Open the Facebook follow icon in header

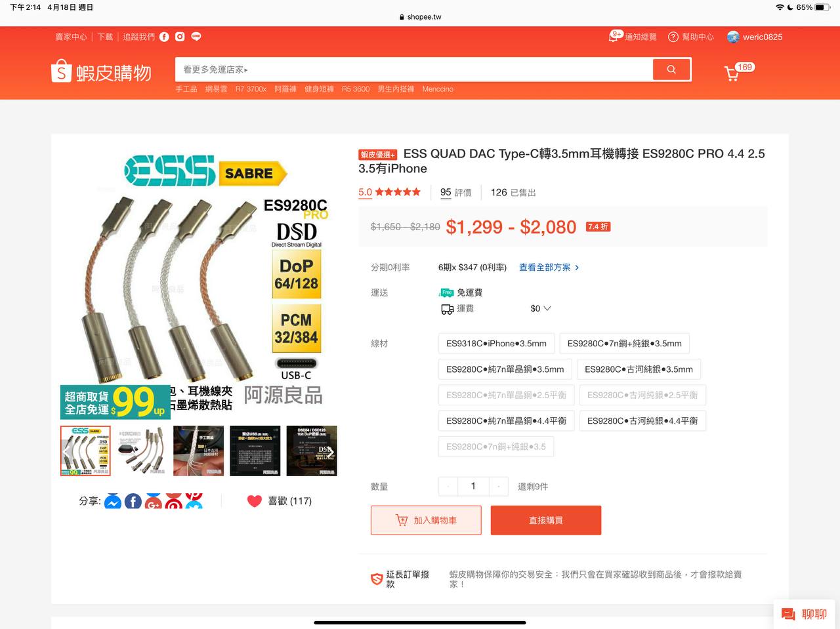pyautogui.click(x=164, y=37)
